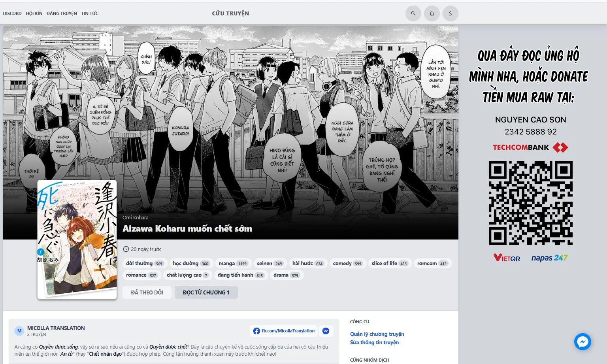607x364 pixels.
Task: Open the Messenger icon in the translator row
Action: [326, 331]
